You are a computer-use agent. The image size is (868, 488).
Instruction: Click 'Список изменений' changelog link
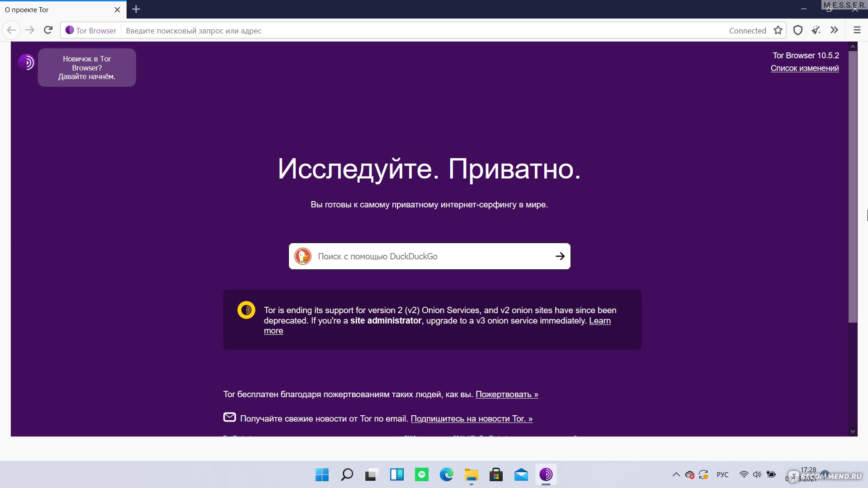[x=805, y=68]
